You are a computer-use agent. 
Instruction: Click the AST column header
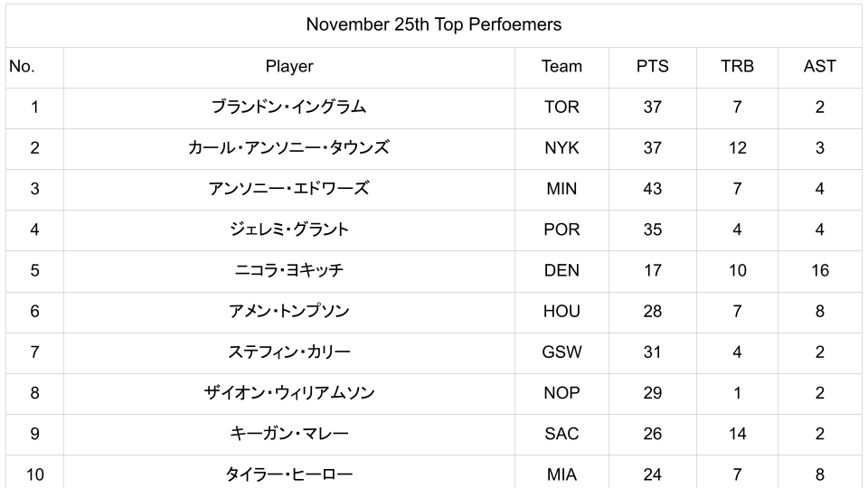pos(819,66)
